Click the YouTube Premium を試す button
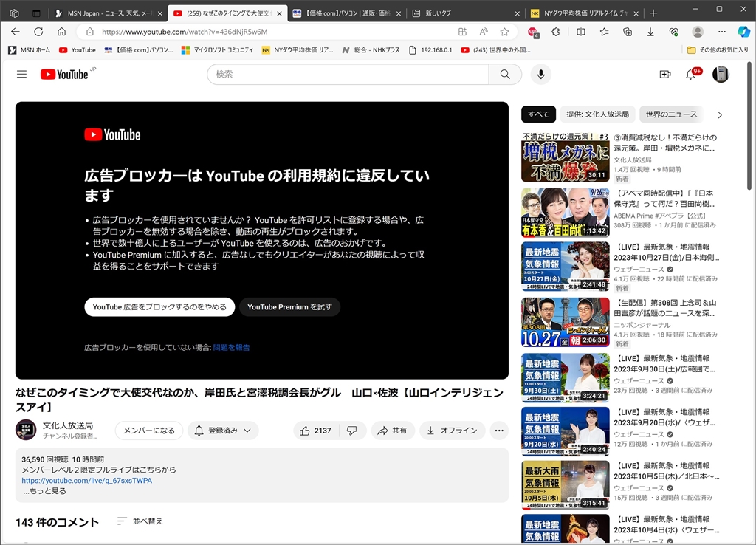Image resolution: width=756 pixels, height=545 pixels. click(x=289, y=307)
